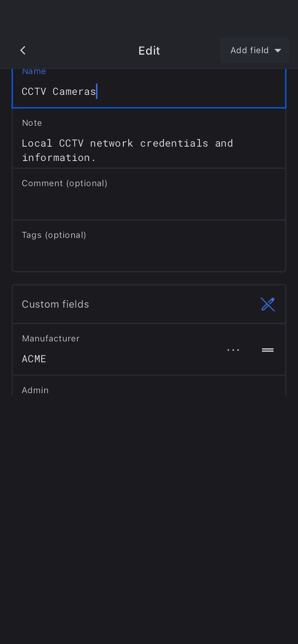The height and width of the screenshot is (644, 298).
Task: Click the Custom fields section header
Action: [x=55, y=304]
